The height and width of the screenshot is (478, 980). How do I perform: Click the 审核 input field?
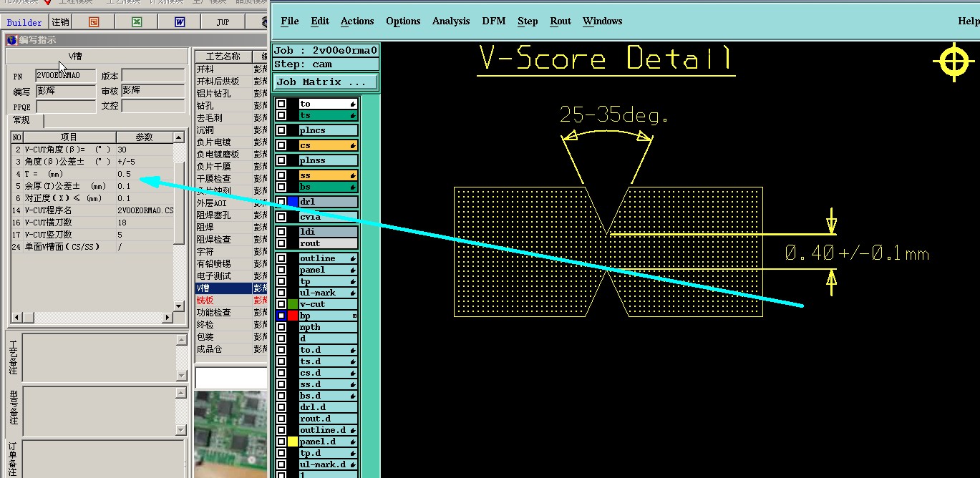(x=152, y=91)
